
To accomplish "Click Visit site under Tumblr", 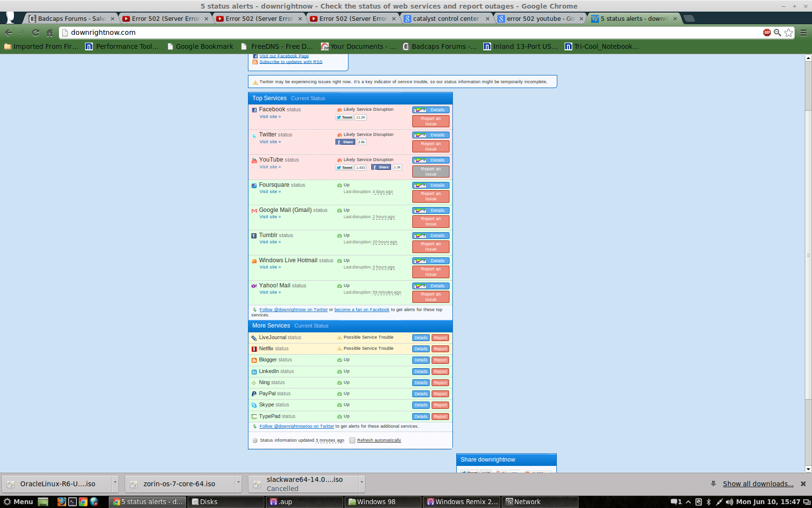I will [x=270, y=242].
